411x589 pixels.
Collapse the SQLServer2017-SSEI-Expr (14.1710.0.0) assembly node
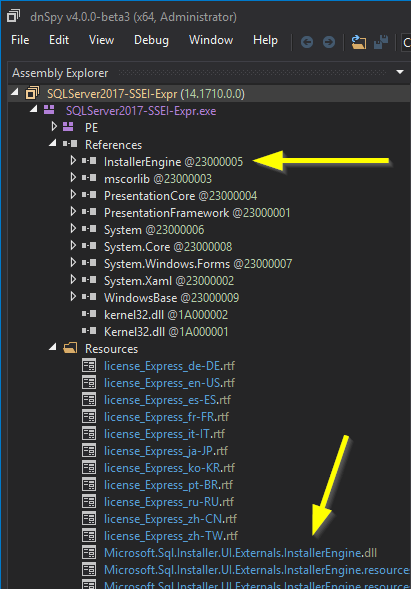click(x=15, y=92)
